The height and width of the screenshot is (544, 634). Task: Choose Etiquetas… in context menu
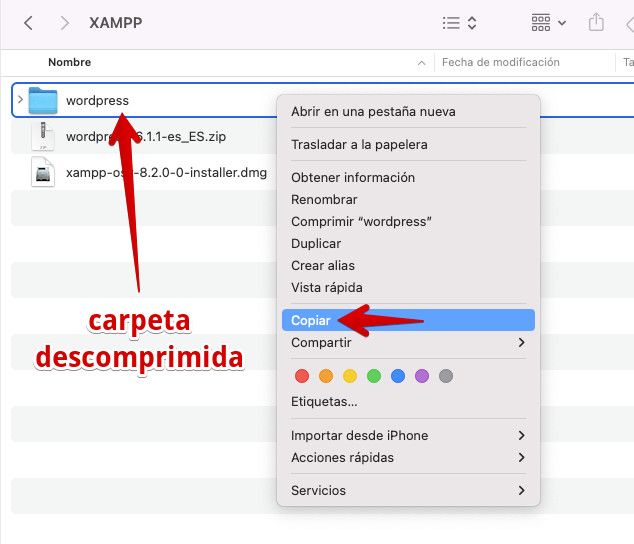point(408,402)
